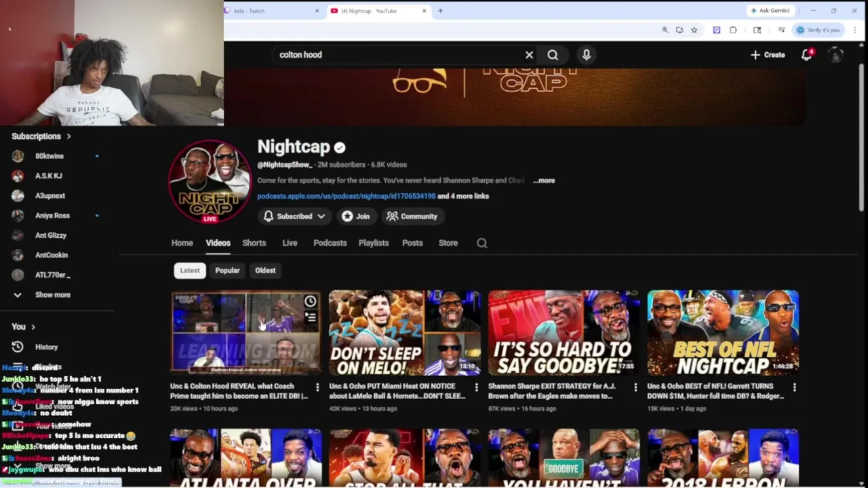Open the Chrome three-dot menu
The image size is (868, 488).
pos(854,30)
